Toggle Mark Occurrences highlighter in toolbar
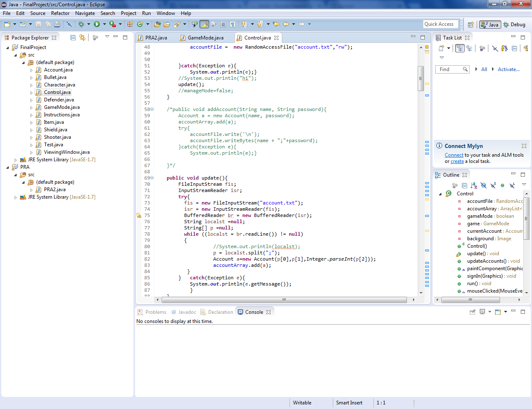 click(204, 25)
